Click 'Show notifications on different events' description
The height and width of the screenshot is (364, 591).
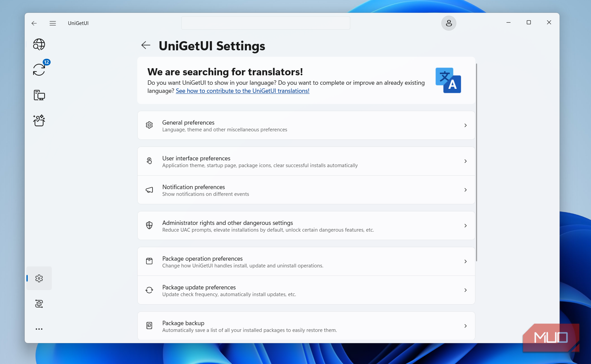tap(206, 194)
